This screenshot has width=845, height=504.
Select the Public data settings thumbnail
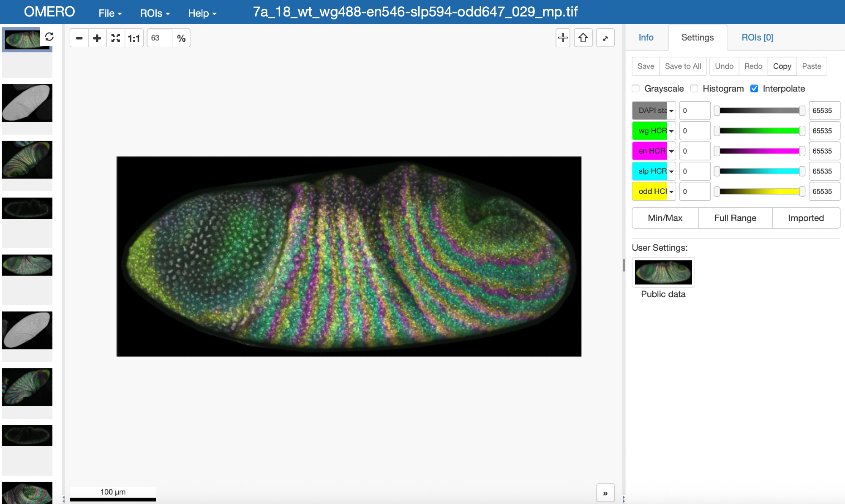663,272
